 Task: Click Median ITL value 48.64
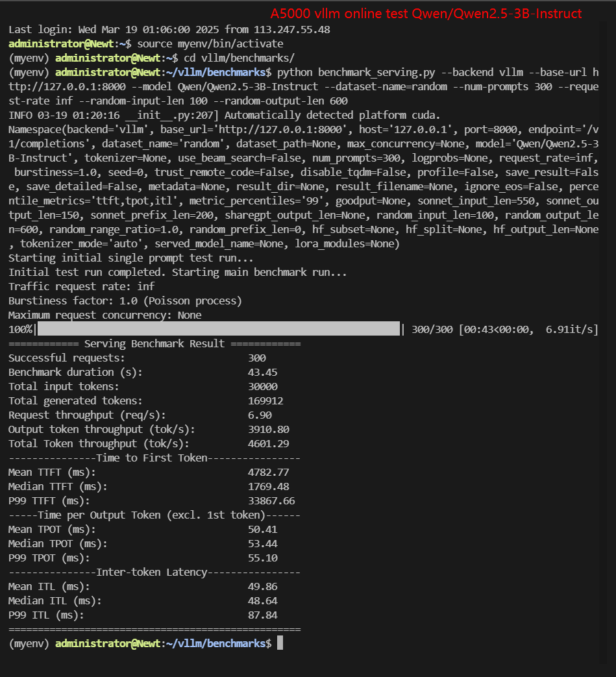click(262, 600)
